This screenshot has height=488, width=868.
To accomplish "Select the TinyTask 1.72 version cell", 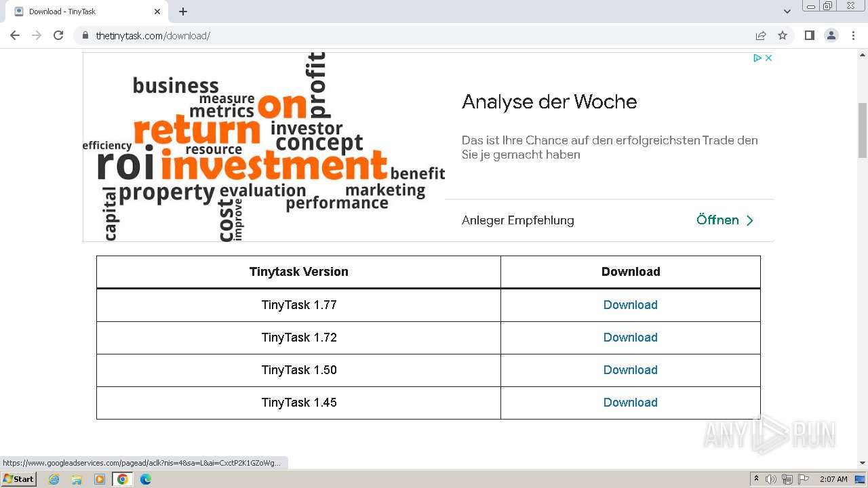I will (299, 338).
